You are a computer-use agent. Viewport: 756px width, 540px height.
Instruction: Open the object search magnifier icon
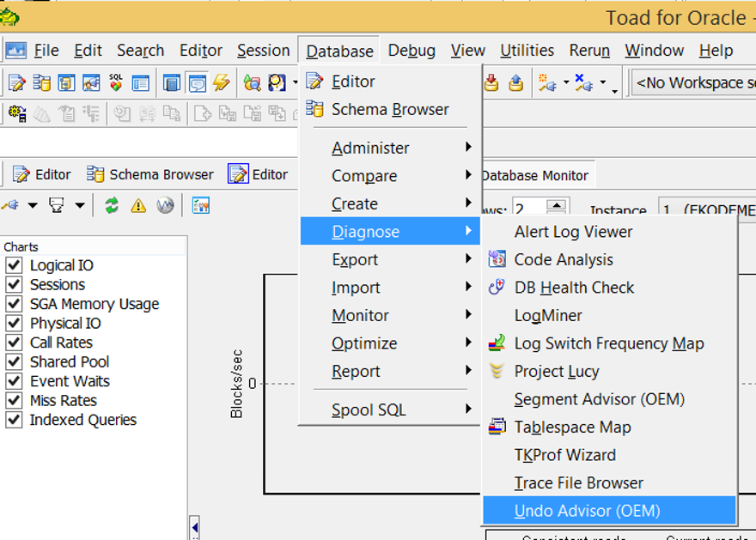(252, 83)
